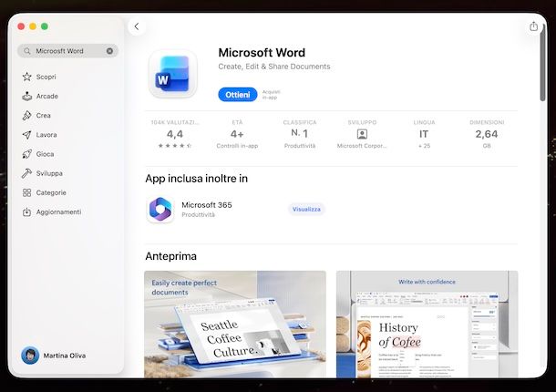Click Visualizza for Microsoft 365

306,210
